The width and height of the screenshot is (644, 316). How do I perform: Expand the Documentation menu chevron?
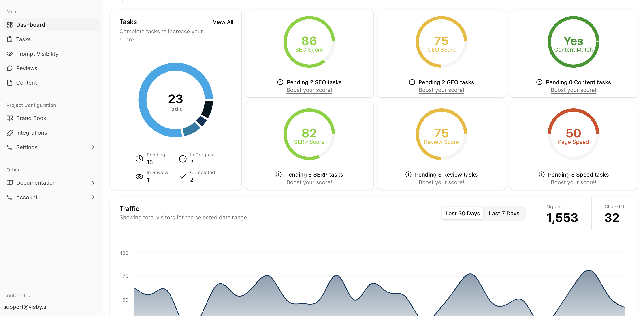point(93,182)
